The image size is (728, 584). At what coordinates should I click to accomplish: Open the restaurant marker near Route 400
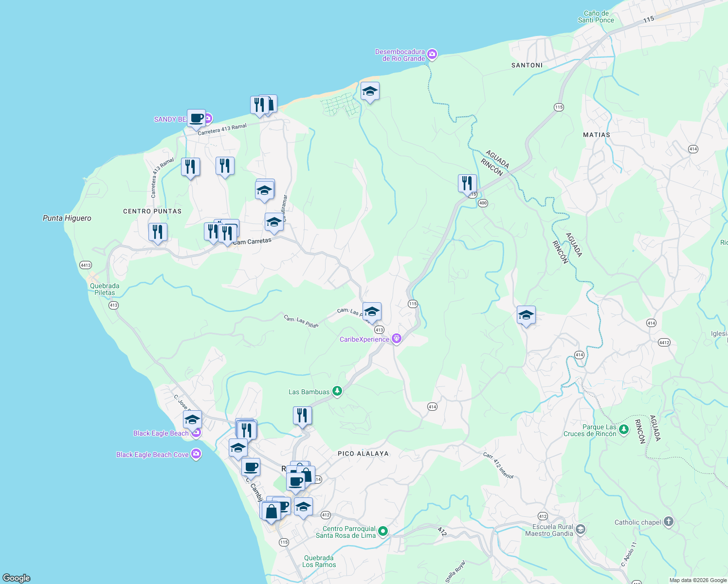point(467,184)
